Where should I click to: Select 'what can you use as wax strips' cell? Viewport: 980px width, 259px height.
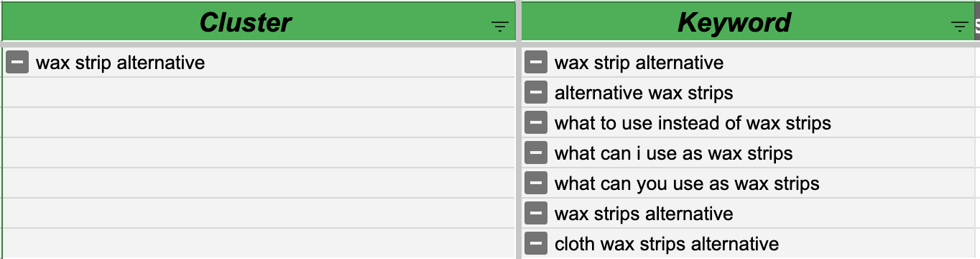pos(747,183)
